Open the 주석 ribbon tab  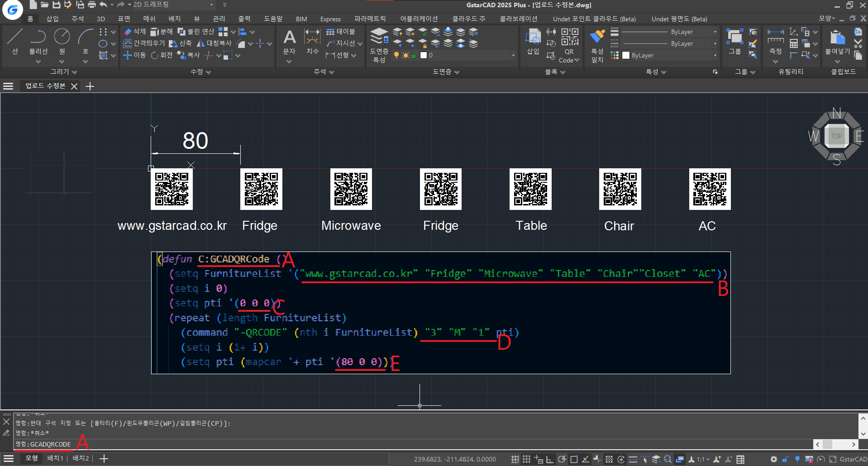(78, 19)
